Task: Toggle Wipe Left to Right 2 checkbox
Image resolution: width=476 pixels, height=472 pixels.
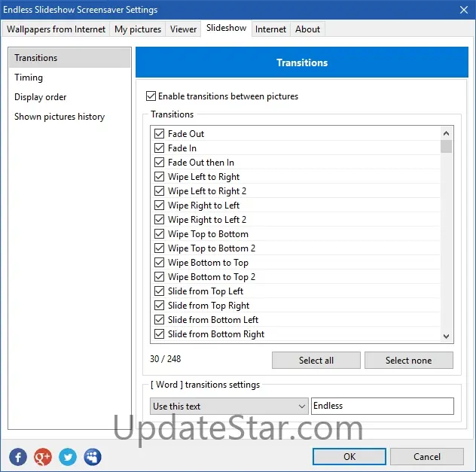Action: [x=160, y=190]
